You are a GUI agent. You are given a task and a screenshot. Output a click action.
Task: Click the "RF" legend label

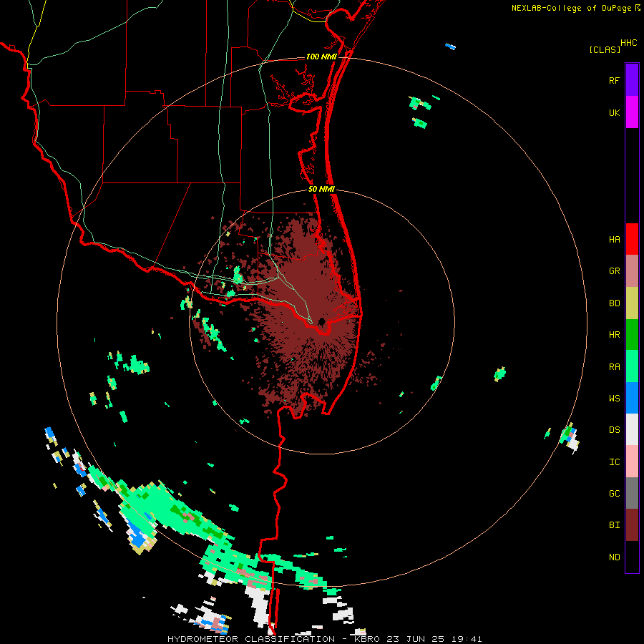click(x=614, y=81)
